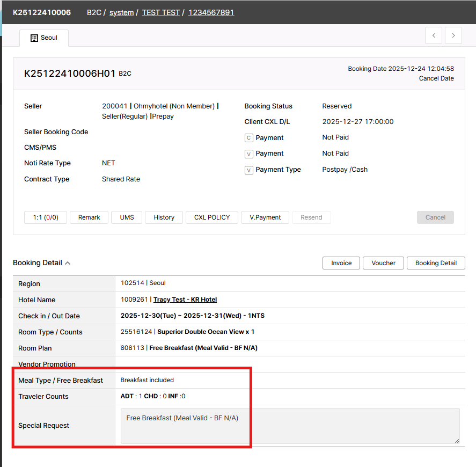Click the V.Payment button
The height and width of the screenshot is (467, 476).
pos(265,217)
